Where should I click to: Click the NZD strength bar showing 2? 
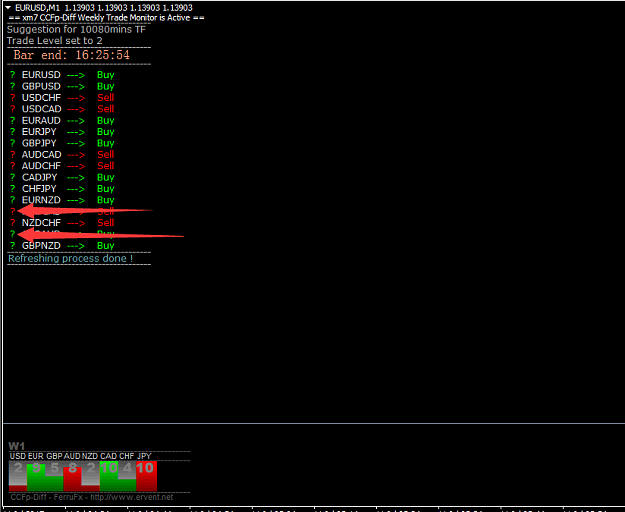90,476
